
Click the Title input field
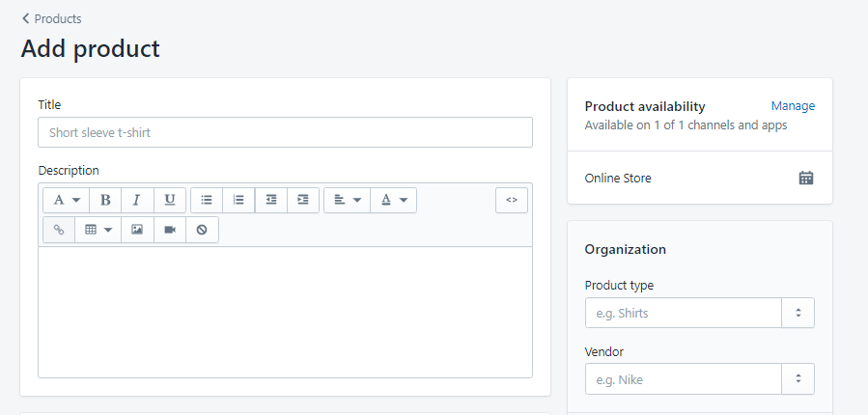[x=285, y=132]
